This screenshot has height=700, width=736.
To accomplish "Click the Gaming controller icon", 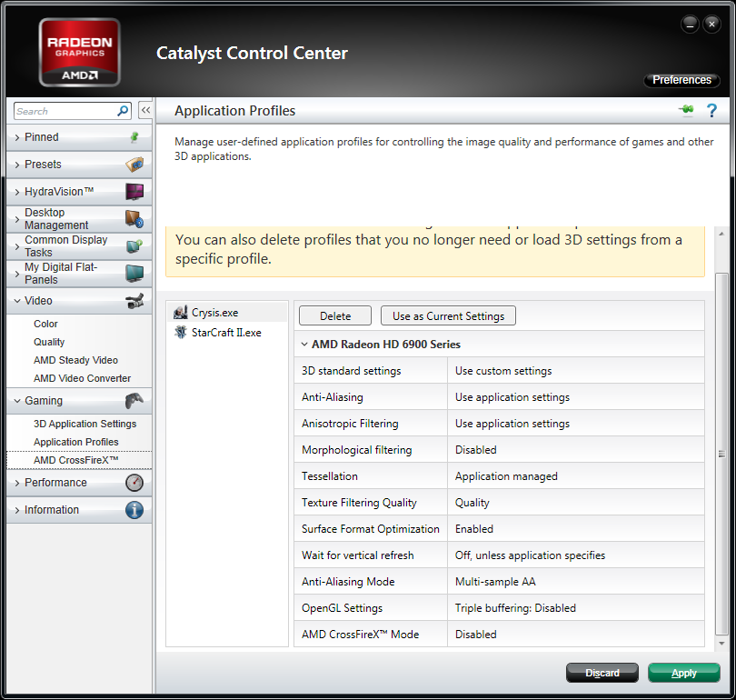I will click(x=134, y=401).
